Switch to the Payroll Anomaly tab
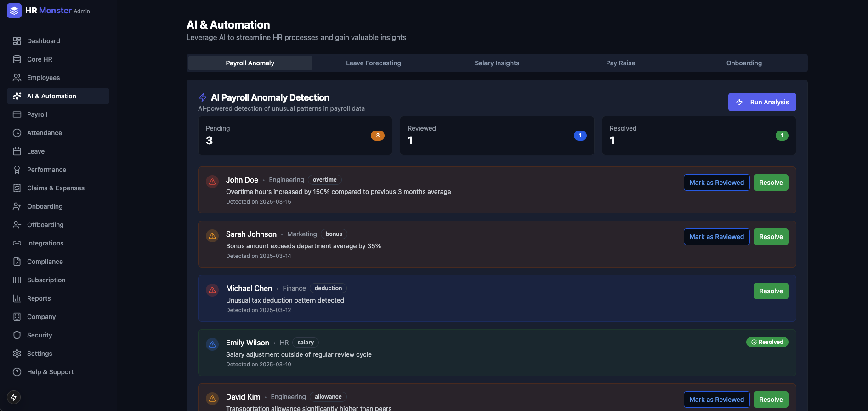868x411 pixels. click(x=250, y=63)
